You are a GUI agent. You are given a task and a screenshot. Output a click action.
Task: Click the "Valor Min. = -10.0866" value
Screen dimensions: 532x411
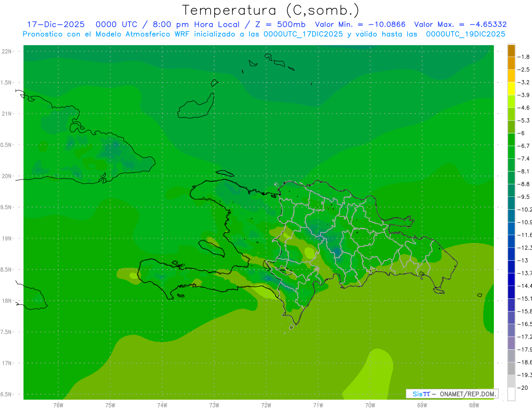pos(360,24)
